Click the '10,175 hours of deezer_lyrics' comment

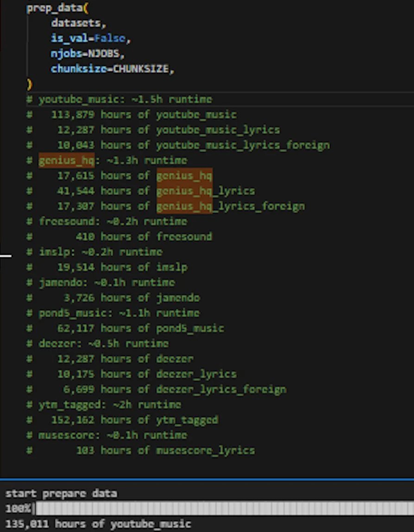point(132,374)
